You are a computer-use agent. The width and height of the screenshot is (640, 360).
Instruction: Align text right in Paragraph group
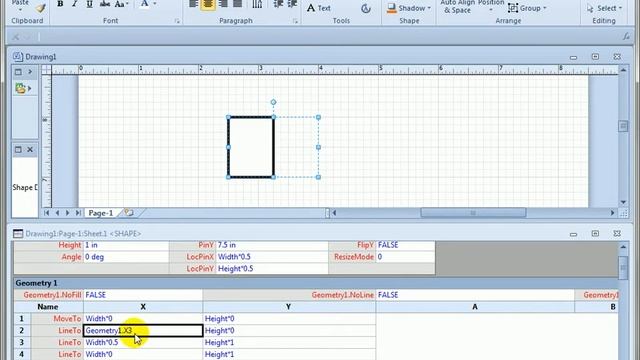pos(223,4)
